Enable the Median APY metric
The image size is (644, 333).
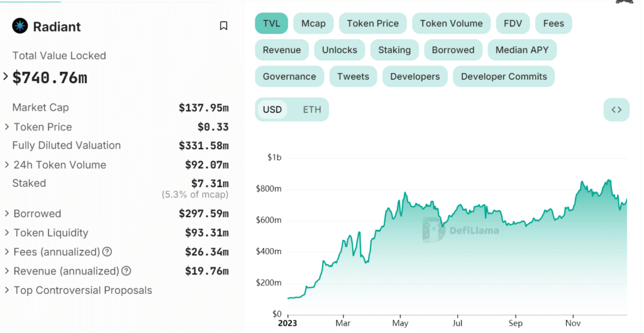(521, 50)
